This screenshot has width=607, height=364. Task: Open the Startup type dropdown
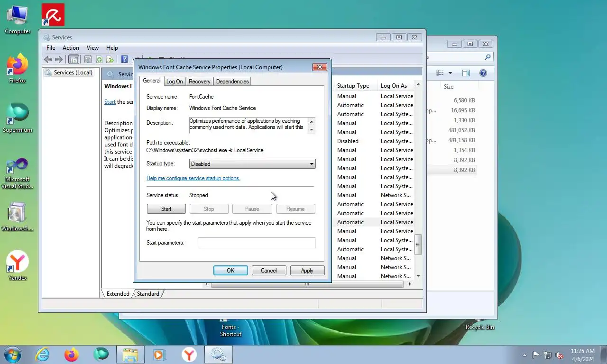click(252, 164)
